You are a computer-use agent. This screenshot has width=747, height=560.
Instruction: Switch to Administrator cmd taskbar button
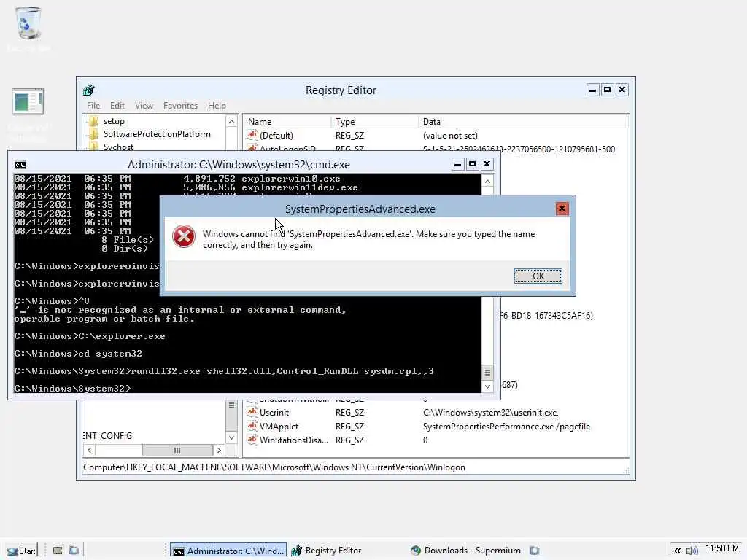[x=228, y=551]
